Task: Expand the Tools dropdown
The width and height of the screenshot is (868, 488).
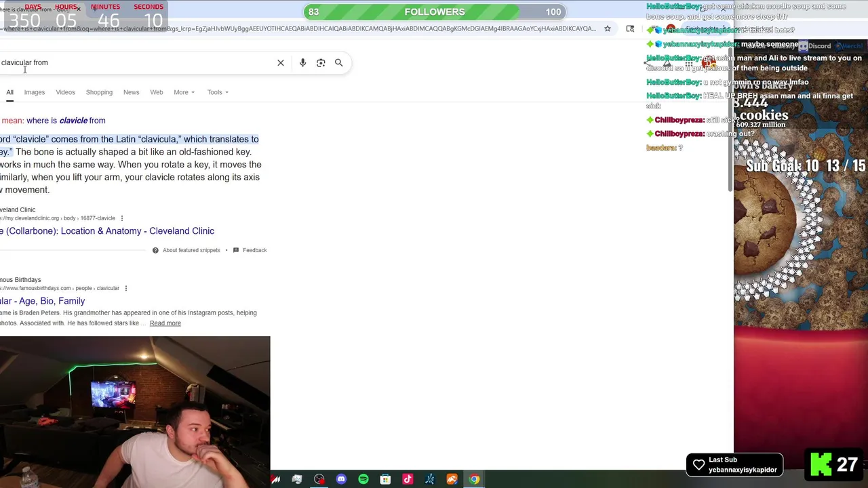Action: coord(218,92)
